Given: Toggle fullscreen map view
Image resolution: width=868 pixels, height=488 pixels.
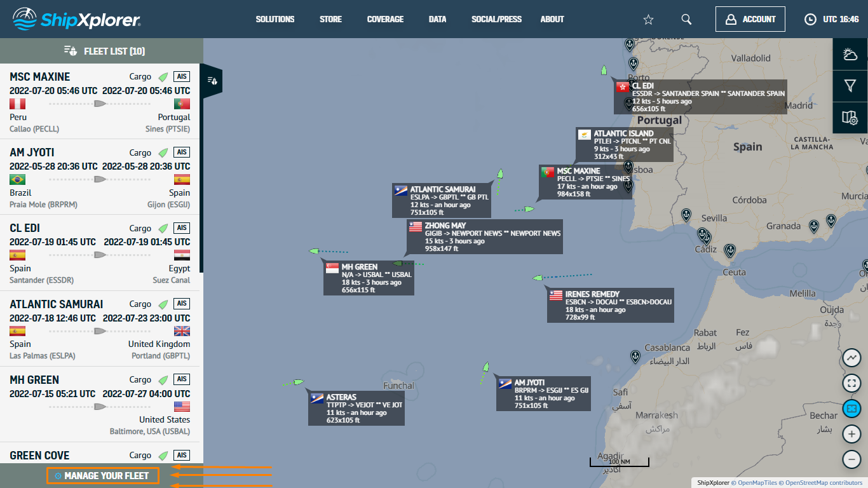Looking at the screenshot, I should tap(851, 383).
